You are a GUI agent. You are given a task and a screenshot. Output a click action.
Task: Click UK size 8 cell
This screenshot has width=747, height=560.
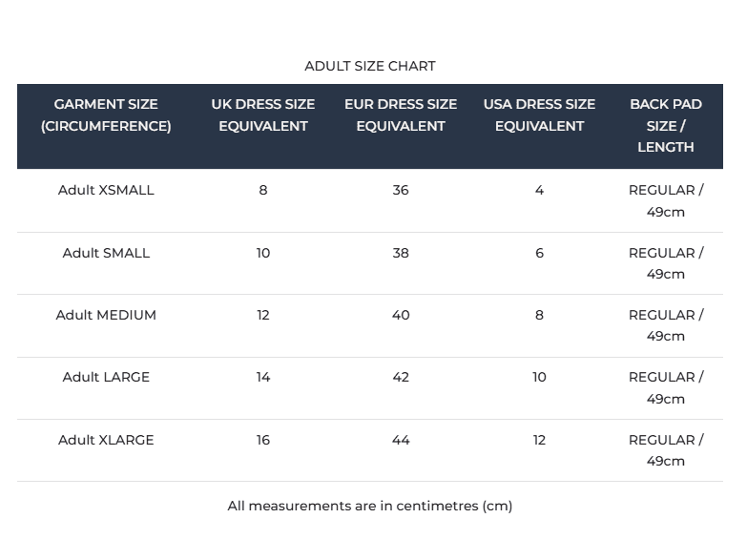coord(263,190)
